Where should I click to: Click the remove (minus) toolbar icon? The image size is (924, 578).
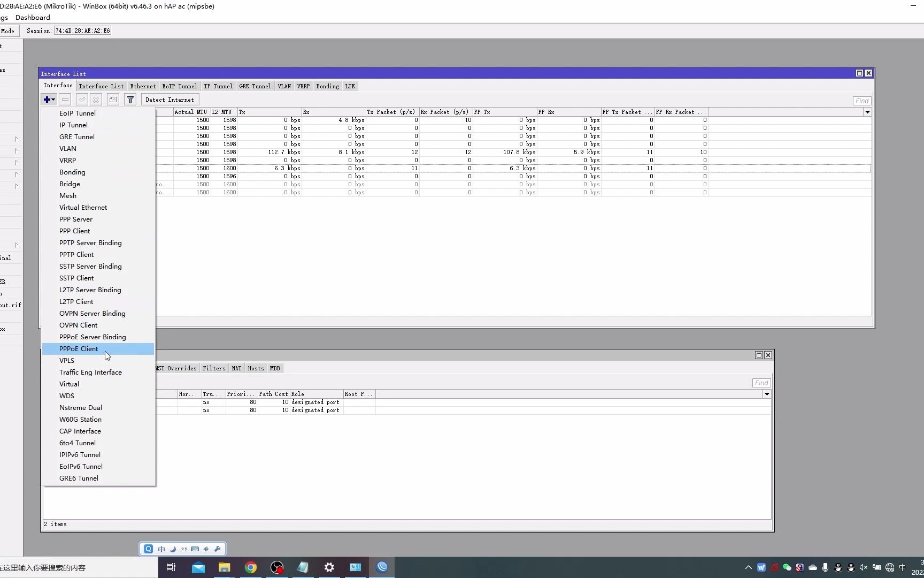[65, 100]
